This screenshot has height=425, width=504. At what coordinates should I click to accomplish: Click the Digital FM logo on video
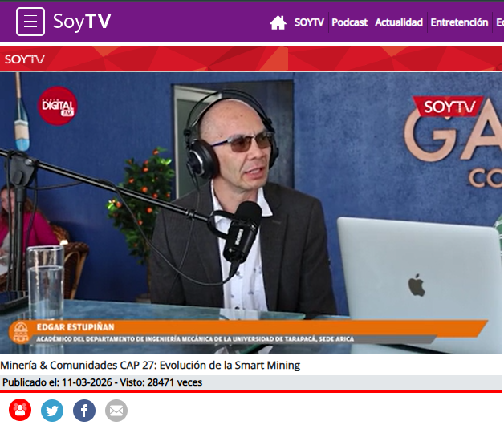(x=58, y=105)
